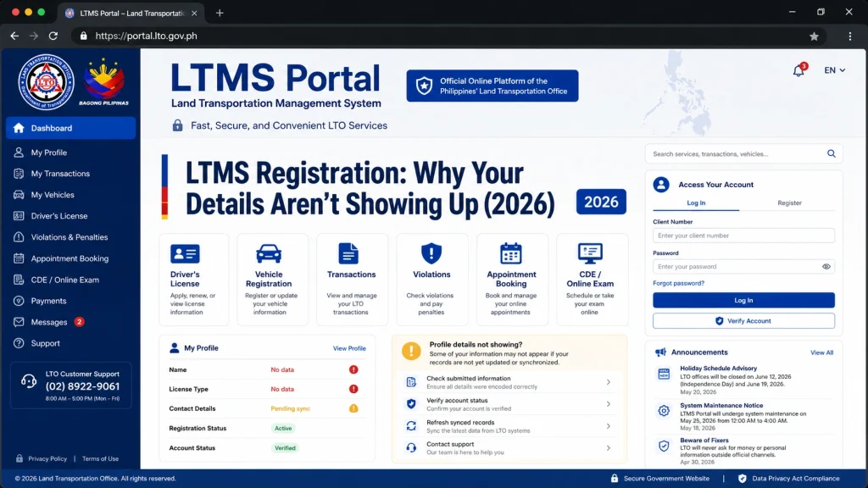Screen dimensions: 868x488
Task: Click the CDE / Online Exam monitor icon
Action: click(590, 253)
